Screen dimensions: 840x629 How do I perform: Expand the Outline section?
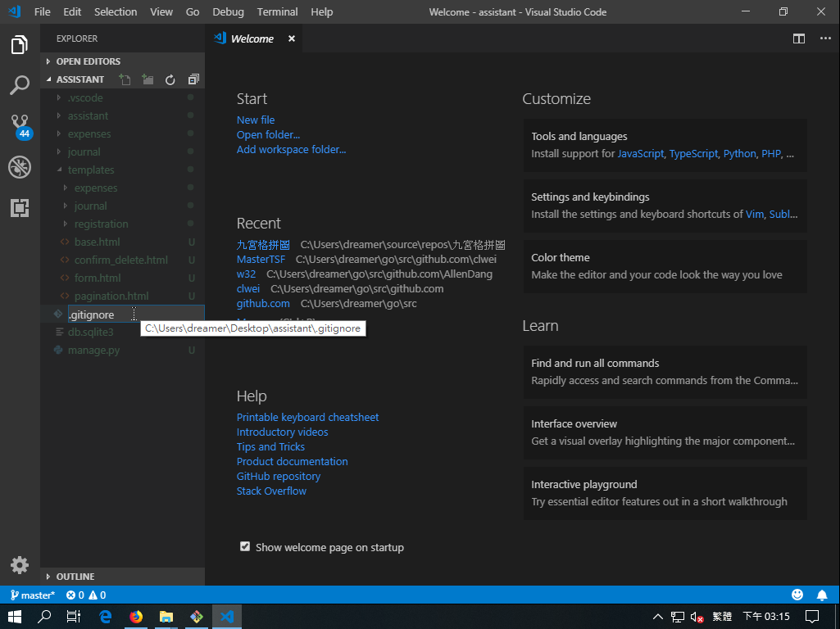(75, 577)
